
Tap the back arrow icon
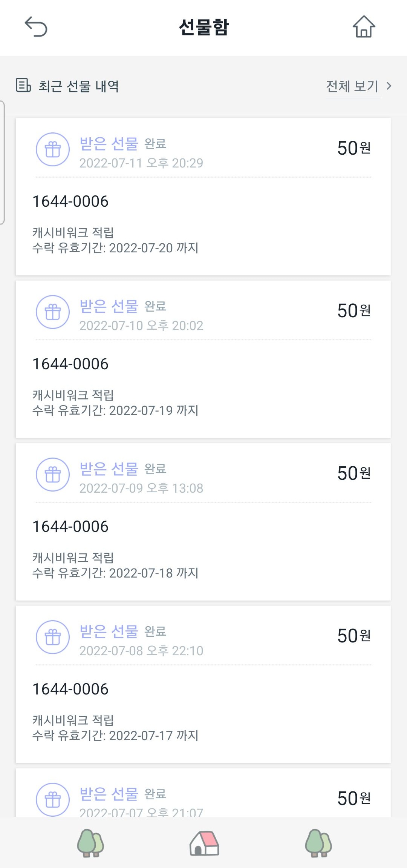36,27
